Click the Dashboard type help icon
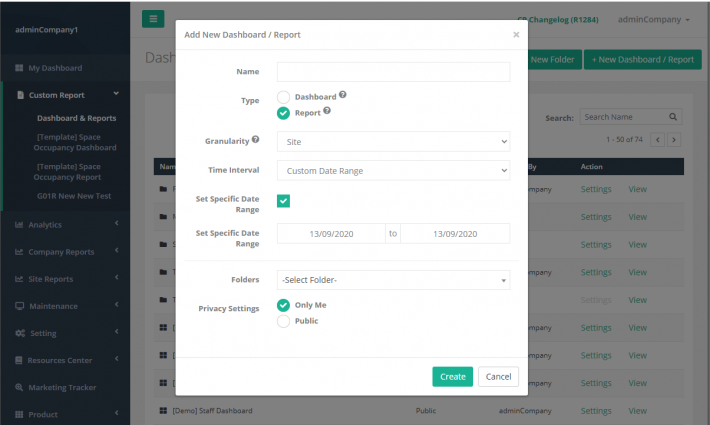The width and height of the screenshot is (710, 425). 343,95
